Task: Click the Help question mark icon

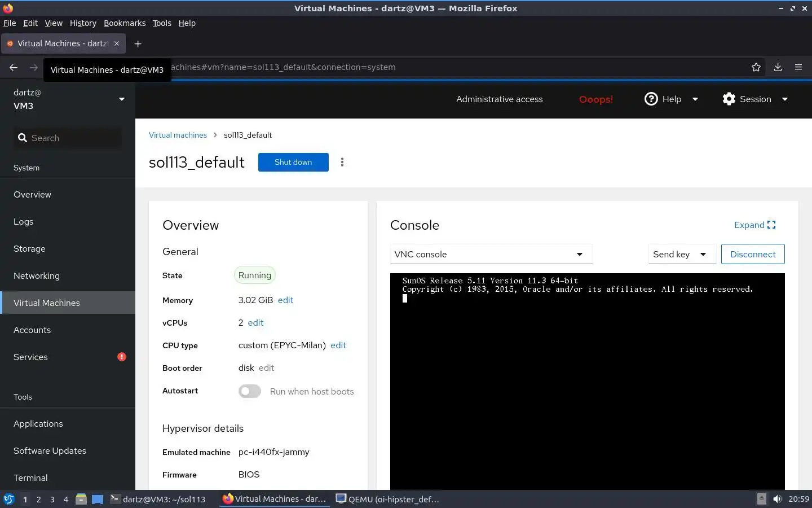Action: 651,99
